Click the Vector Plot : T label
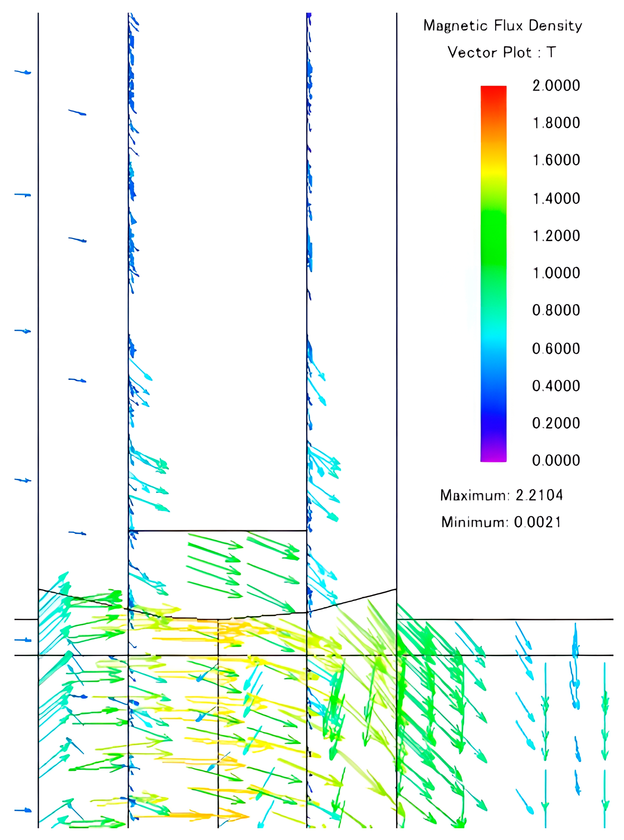This screenshot has width=624, height=840. pos(501,52)
